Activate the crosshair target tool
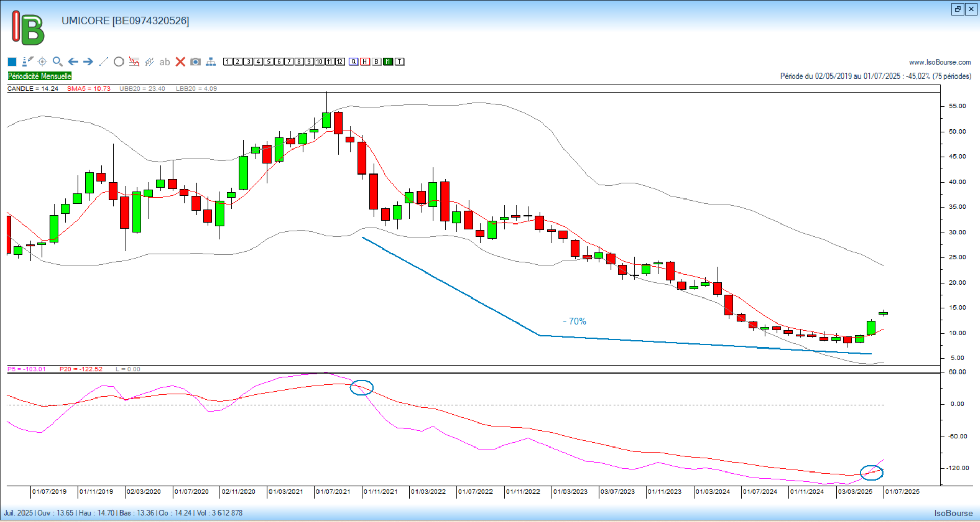 point(42,62)
